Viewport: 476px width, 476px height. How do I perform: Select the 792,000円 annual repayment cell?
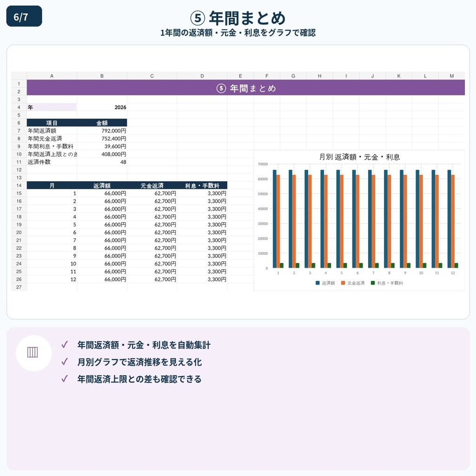click(x=102, y=131)
